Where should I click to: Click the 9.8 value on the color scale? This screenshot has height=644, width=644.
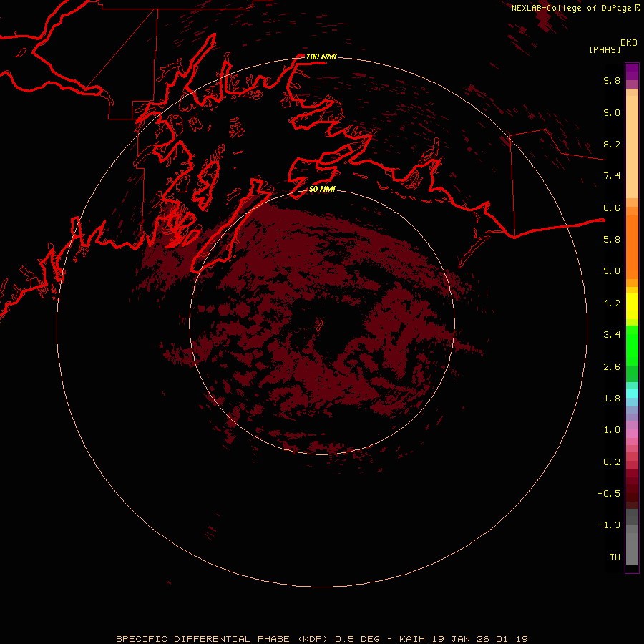click(x=612, y=80)
